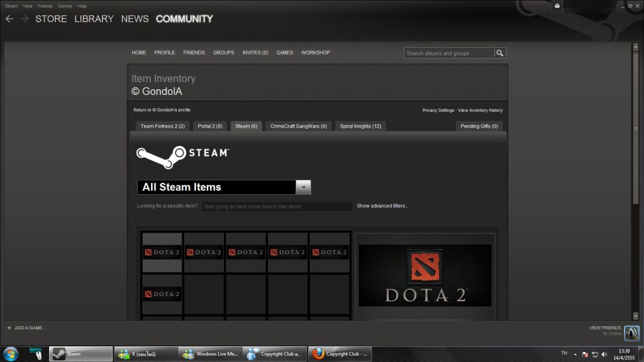Click the Steam logo in inventory header
644x362 pixels.
pos(182,155)
